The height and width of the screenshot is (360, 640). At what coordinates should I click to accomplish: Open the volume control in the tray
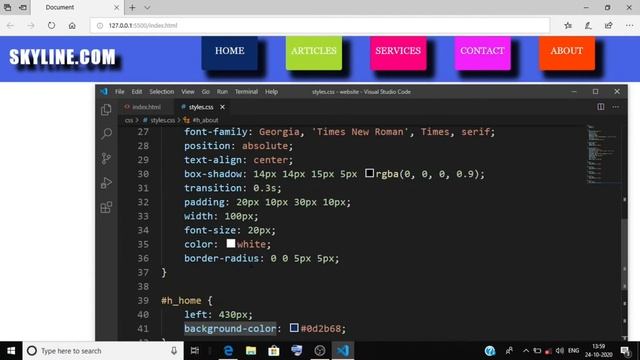[560, 351]
